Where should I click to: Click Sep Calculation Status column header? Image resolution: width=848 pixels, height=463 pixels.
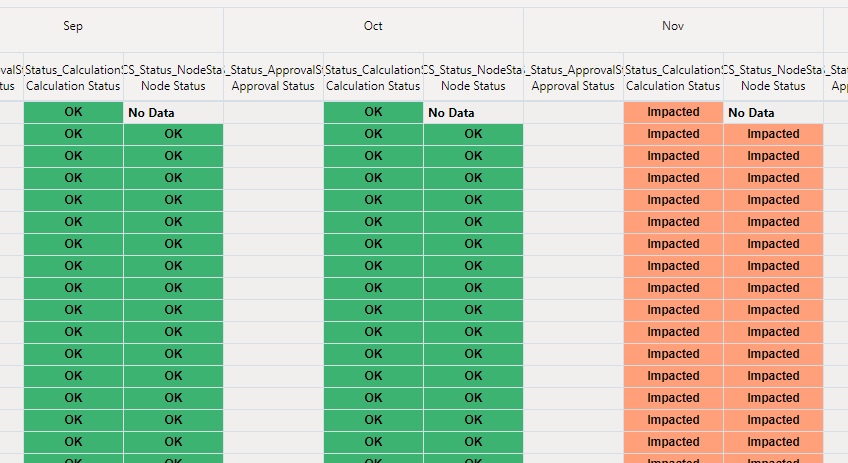coord(74,77)
